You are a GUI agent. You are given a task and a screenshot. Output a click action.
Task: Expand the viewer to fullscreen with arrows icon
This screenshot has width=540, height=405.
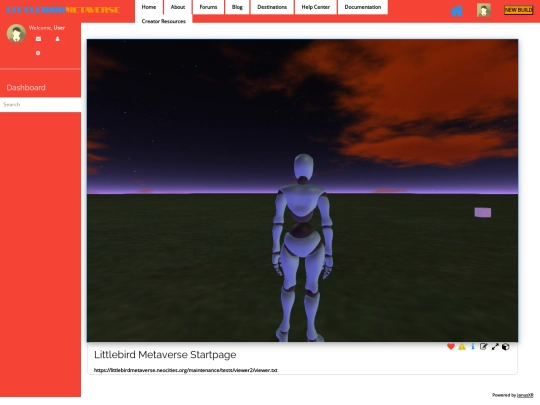(495, 347)
